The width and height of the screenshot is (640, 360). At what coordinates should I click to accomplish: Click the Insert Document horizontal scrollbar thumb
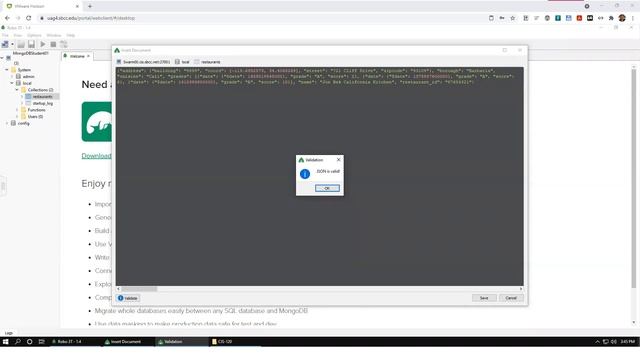pyautogui.click(x=139, y=289)
